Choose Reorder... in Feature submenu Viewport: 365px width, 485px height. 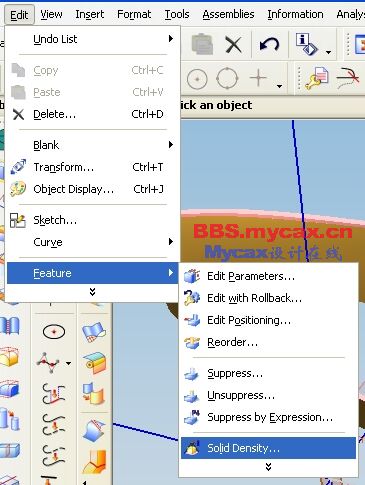click(x=269, y=342)
